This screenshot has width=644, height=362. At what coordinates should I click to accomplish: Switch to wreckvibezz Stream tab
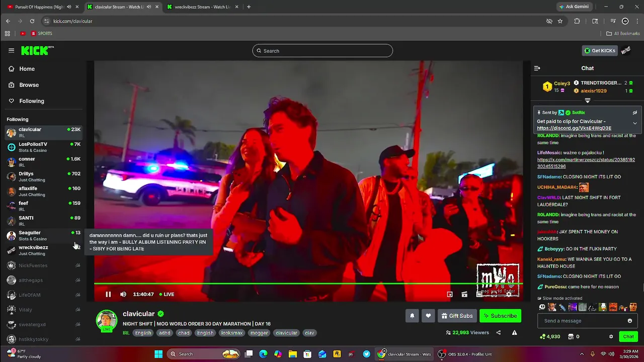point(203,7)
